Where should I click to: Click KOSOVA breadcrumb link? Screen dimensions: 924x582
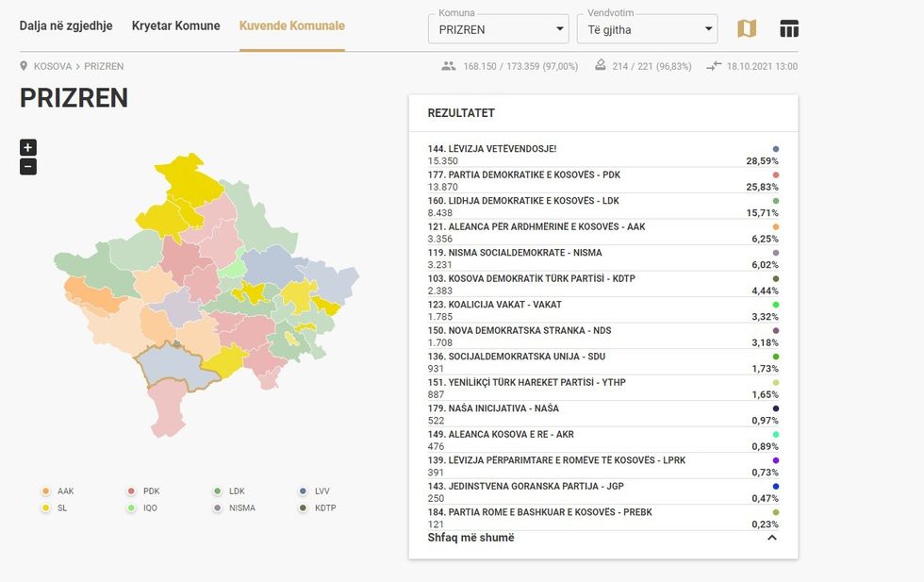point(53,66)
